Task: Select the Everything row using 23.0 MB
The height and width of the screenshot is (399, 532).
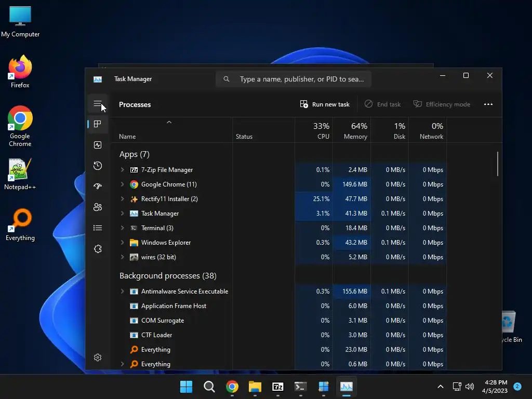Action: pos(279,350)
